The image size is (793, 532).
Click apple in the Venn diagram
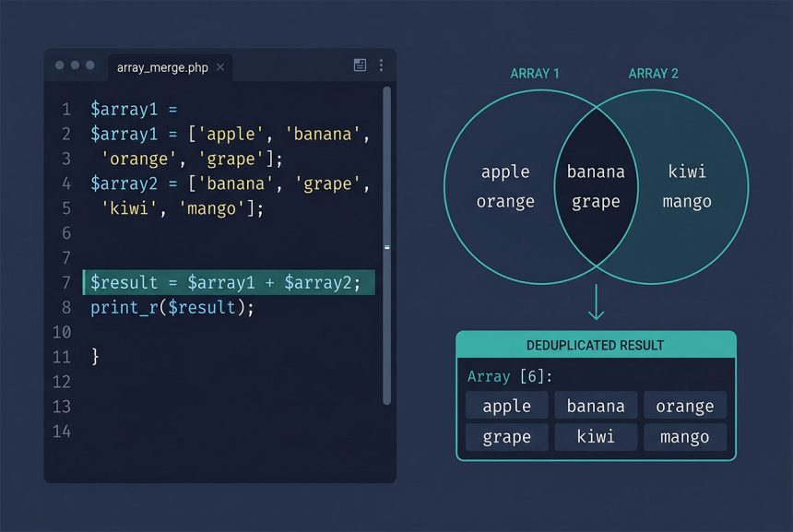coord(505,171)
